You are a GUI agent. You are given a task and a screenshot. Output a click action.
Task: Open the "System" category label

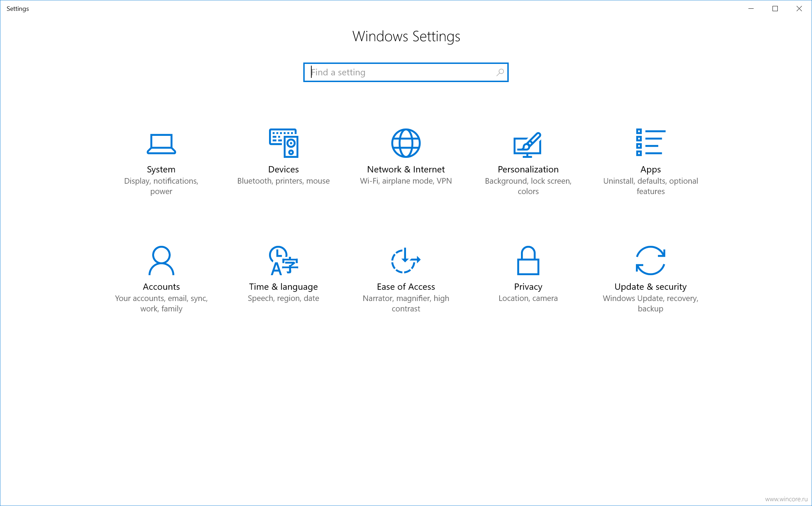pyautogui.click(x=161, y=169)
